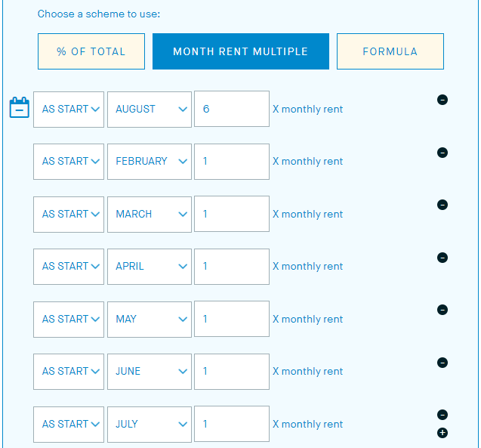Screen dimensions: 481x448
Task: Focus the April rent multiple input
Action: (232, 267)
